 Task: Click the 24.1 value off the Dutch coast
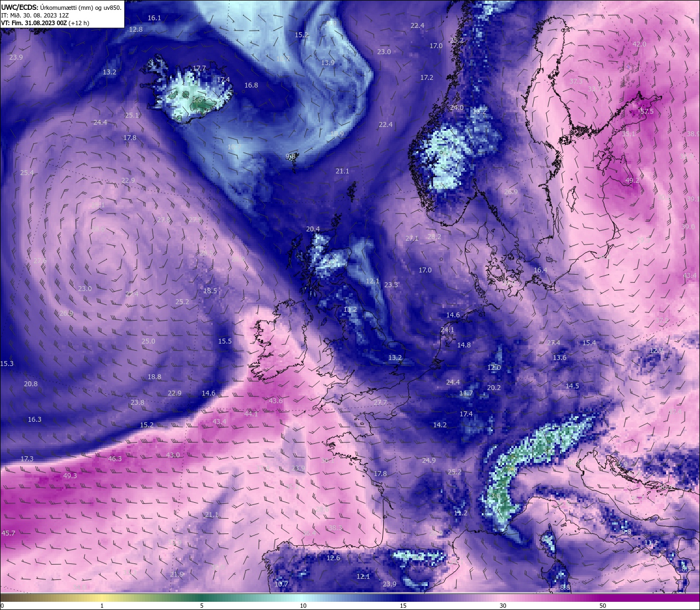click(447, 330)
